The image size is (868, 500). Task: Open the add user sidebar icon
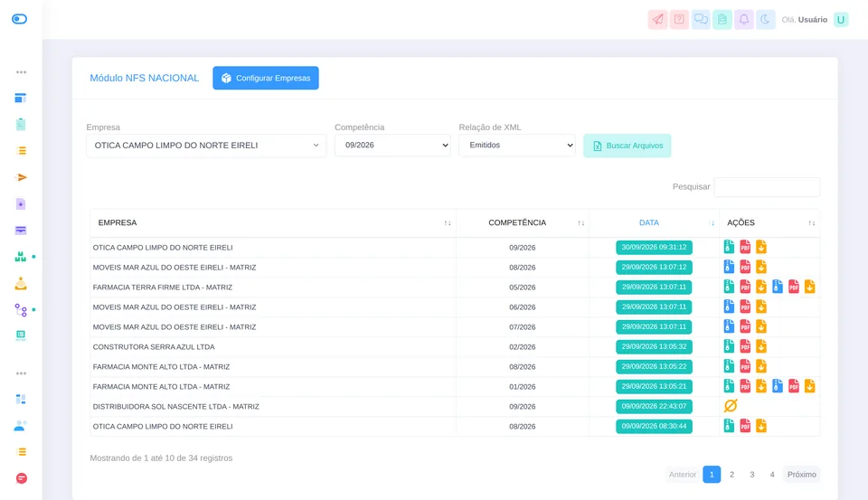tap(21, 425)
